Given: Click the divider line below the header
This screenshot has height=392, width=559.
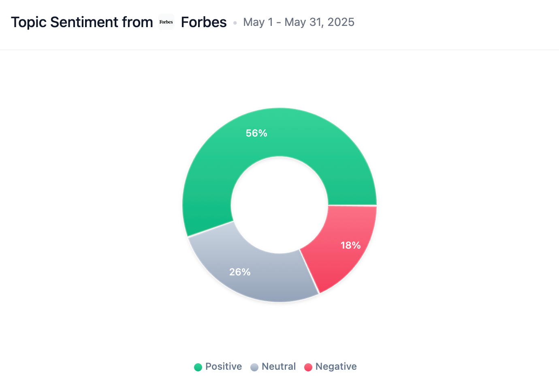Looking at the screenshot, I should 279,50.
